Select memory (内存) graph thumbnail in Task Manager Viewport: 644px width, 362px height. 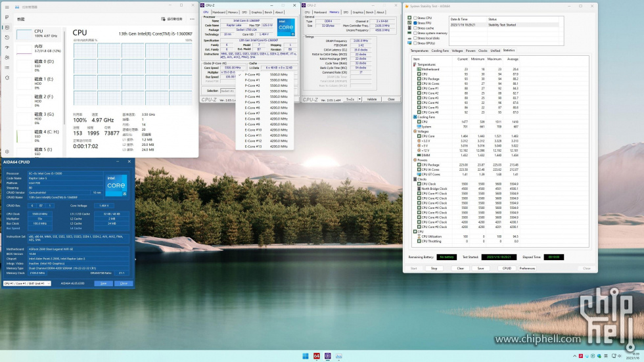coord(24,49)
